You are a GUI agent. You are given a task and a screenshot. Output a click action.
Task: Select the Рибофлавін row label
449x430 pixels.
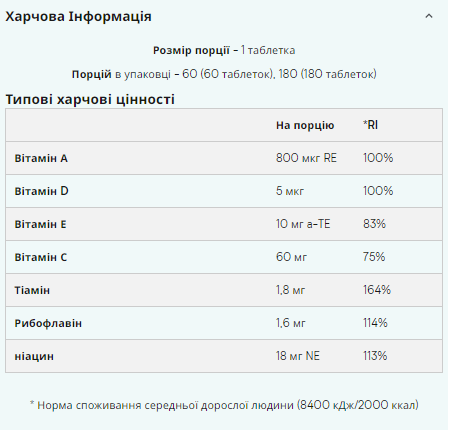click(48, 323)
